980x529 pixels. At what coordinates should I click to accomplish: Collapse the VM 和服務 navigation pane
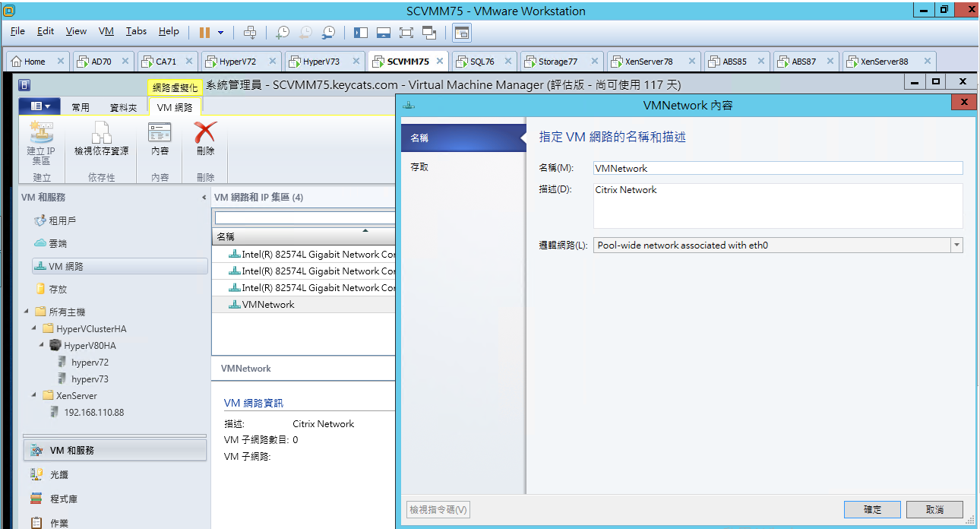pos(204,198)
